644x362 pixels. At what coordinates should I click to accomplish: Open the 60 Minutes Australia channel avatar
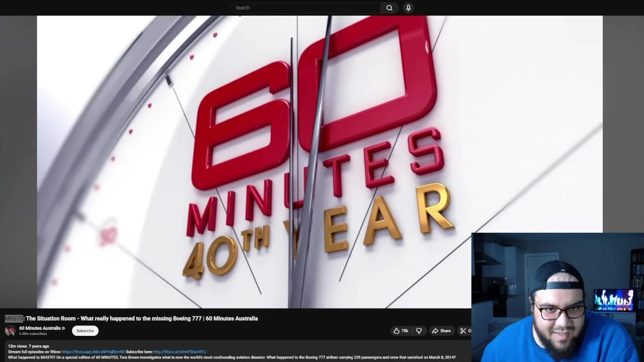click(10, 330)
